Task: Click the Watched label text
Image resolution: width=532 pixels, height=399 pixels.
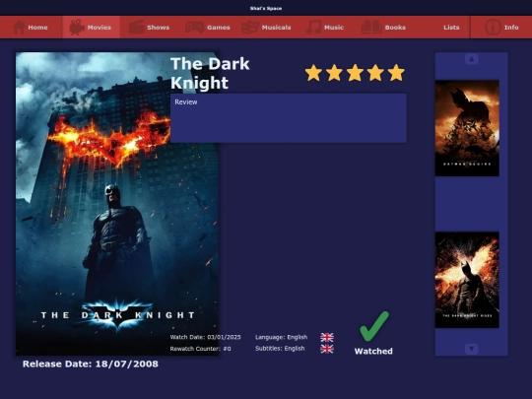Action: click(373, 351)
